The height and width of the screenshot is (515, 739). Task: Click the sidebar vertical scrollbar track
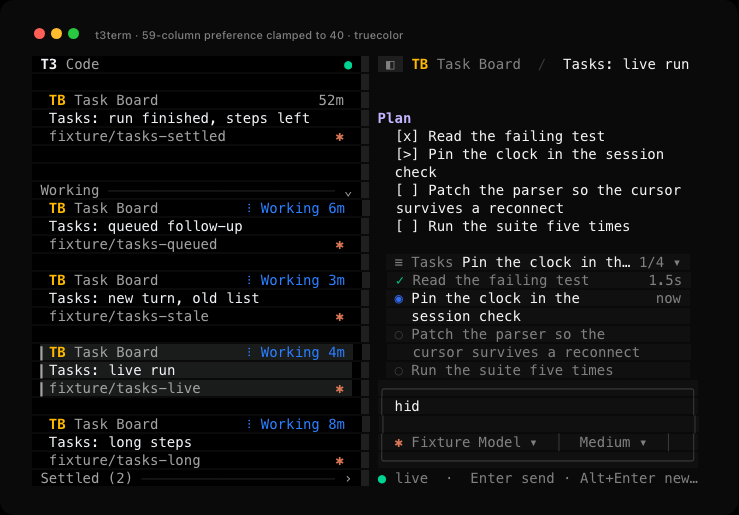(365, 271)
